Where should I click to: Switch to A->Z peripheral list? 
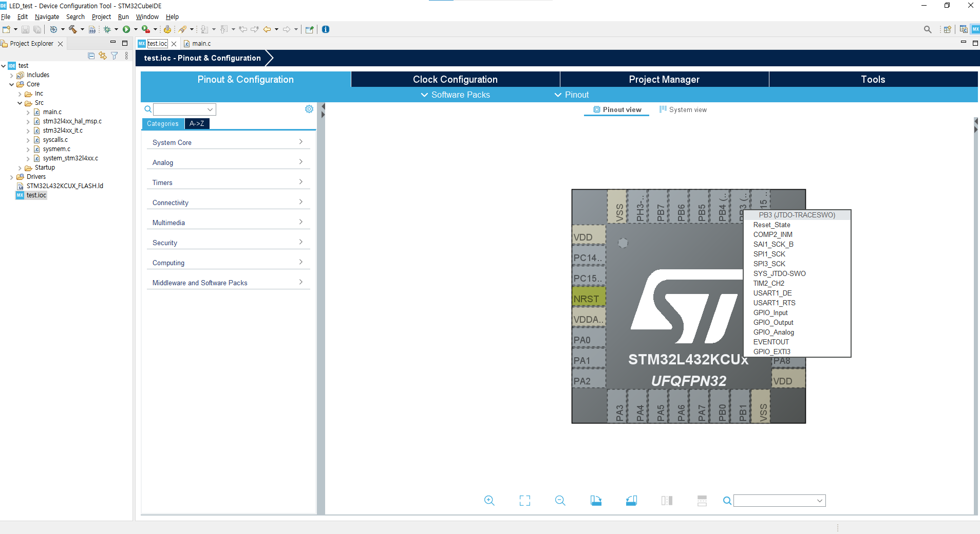click(197, 123)
